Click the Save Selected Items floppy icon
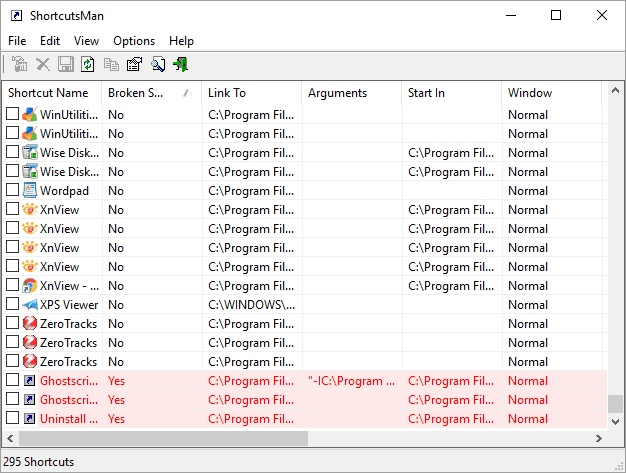 (x=66, y=64)
